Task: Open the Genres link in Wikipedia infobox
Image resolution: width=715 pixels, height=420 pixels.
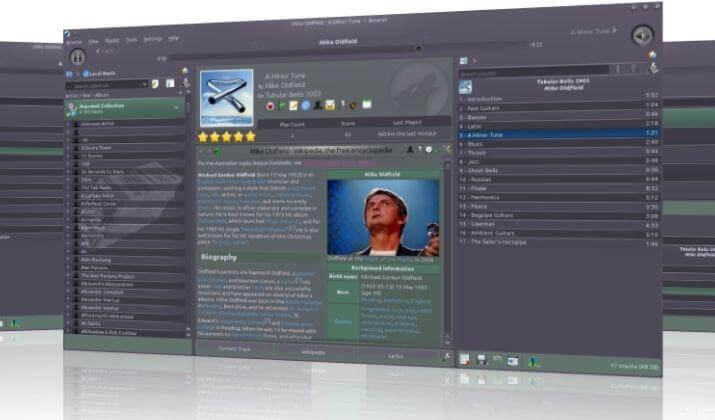Action: pos(342,321)
